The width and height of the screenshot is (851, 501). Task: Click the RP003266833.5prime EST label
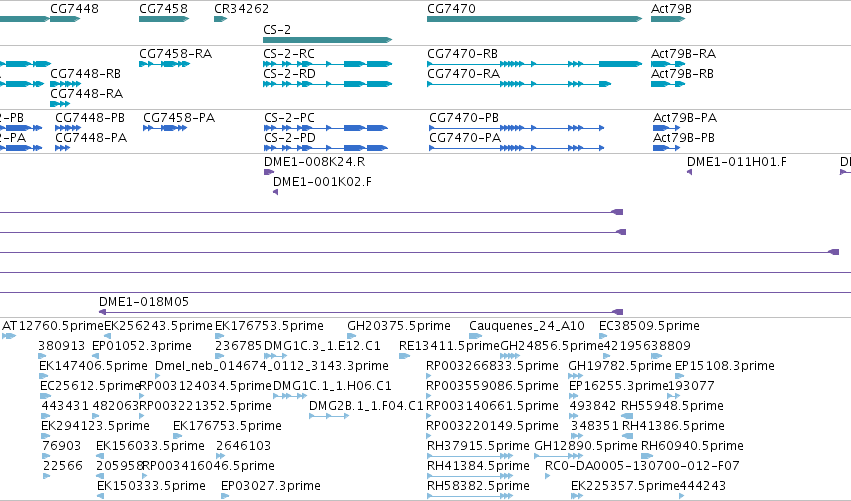click(492, 366)
